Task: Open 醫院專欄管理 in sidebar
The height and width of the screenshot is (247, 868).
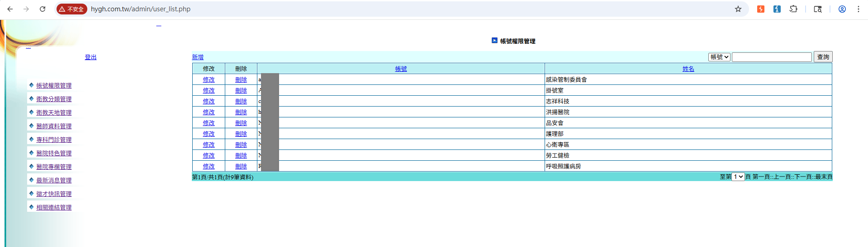Action: [54, 167]
